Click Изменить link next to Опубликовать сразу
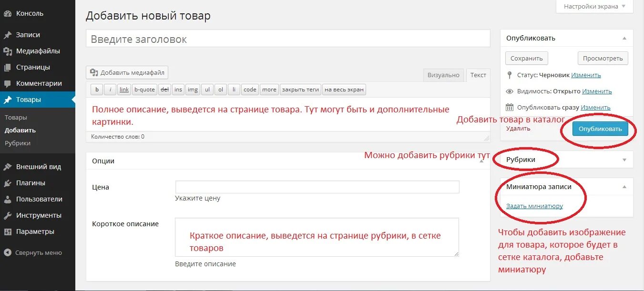 pos(595,108)
